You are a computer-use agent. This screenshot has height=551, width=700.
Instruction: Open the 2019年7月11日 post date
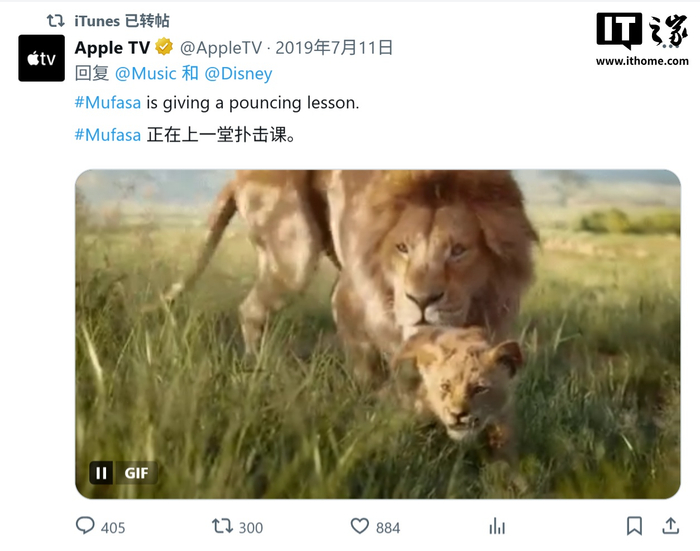[x=334, y=47]
